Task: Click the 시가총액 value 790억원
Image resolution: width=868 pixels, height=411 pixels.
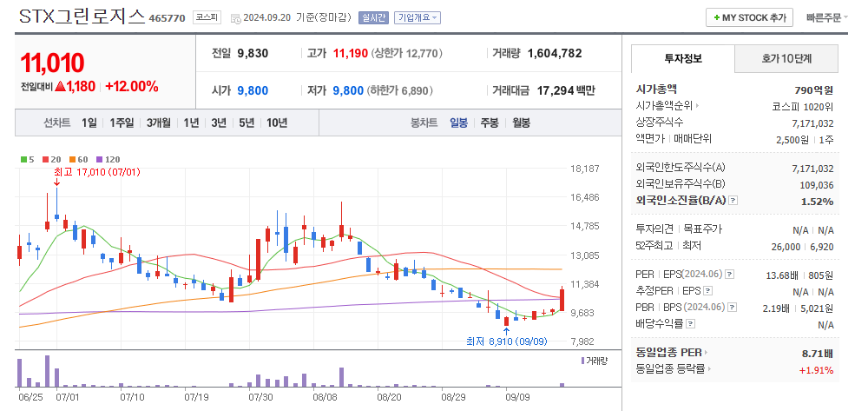Action: point(814,90)
